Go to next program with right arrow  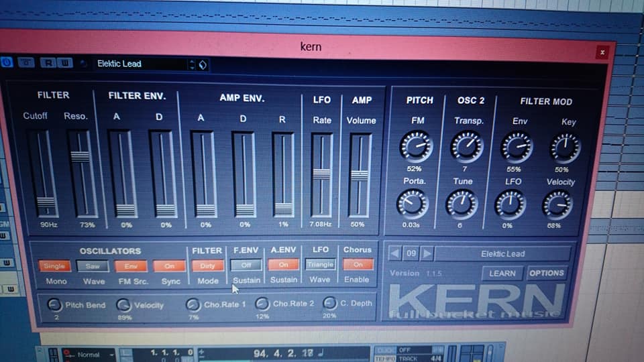pyautogui.click(x=427, y=253)
